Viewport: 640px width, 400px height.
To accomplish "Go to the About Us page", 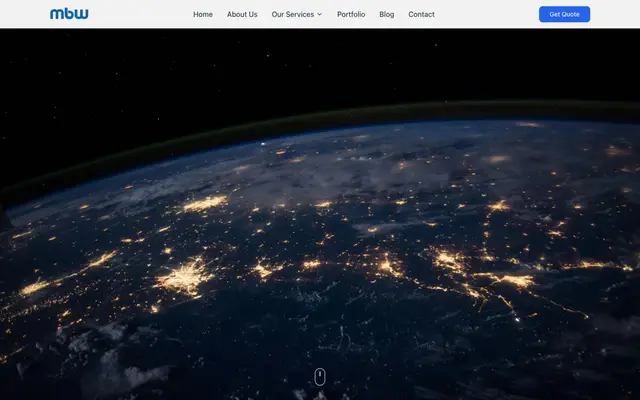I will point(242,14).
